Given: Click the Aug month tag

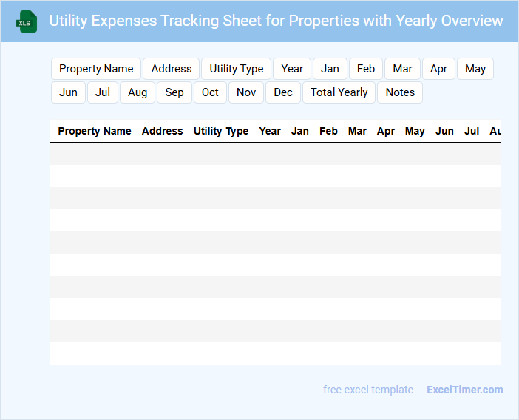Looking at the screenshot, I should pyautogui.click(x=138, y=92).
